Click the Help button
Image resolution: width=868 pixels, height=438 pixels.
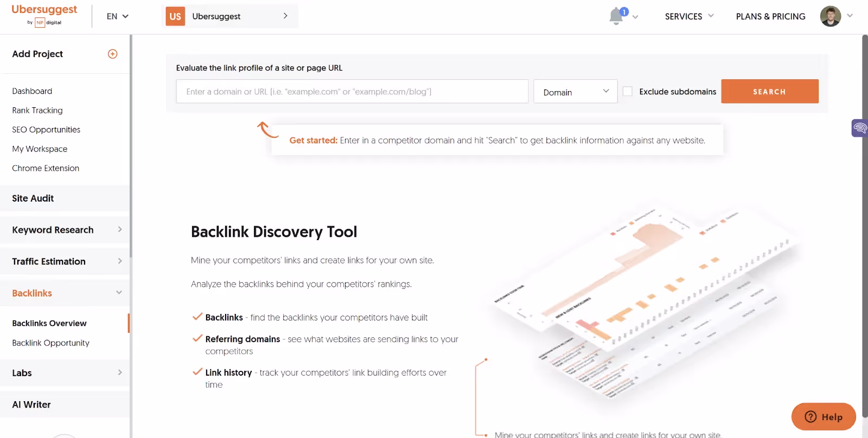824,417
